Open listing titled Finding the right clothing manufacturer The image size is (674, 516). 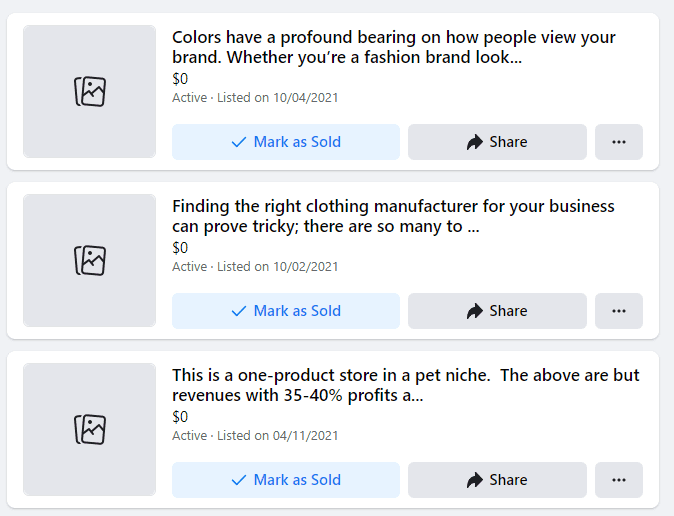393,216
